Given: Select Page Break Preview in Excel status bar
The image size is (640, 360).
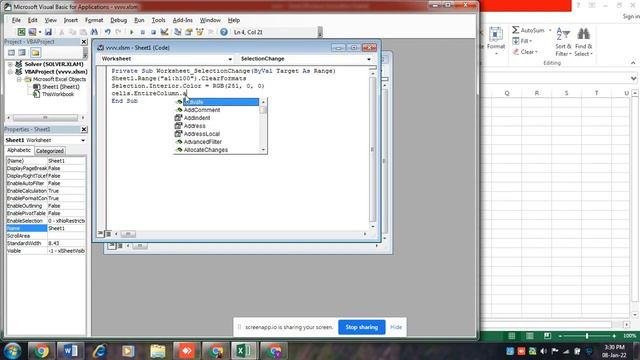Looking at the screenshot, I should (547, 336).
